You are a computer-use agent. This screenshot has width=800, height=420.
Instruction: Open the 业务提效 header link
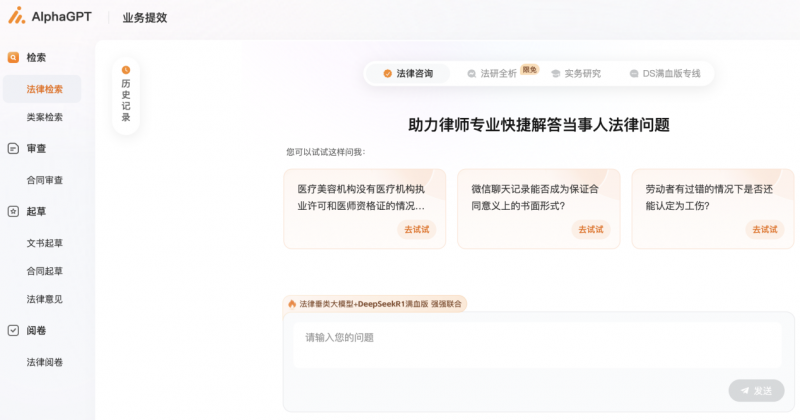(145, 17)
